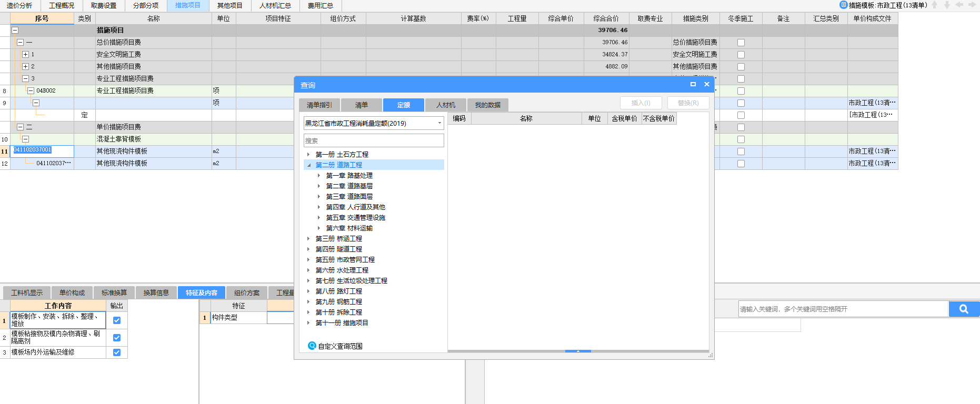
Task: Select 我的数据 tab in query dialog
Action: click(x=488, y=105)
